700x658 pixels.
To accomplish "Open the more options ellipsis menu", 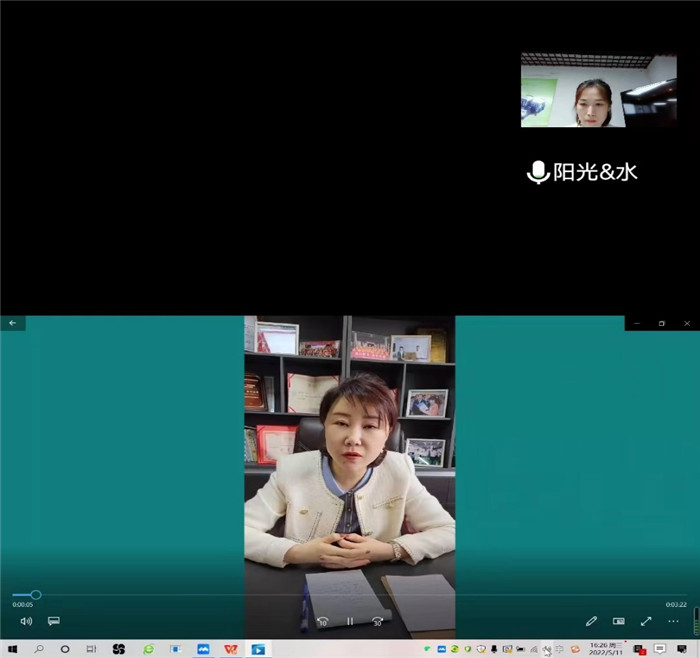I will [674, 621].
